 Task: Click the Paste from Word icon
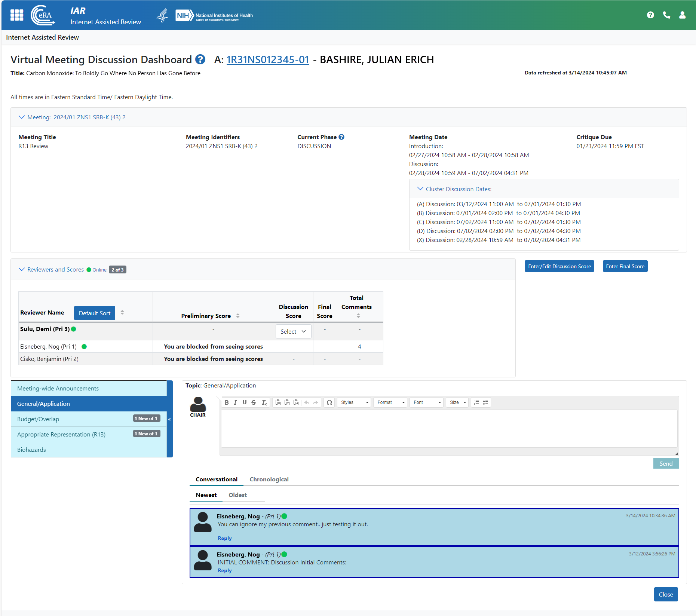296,402
